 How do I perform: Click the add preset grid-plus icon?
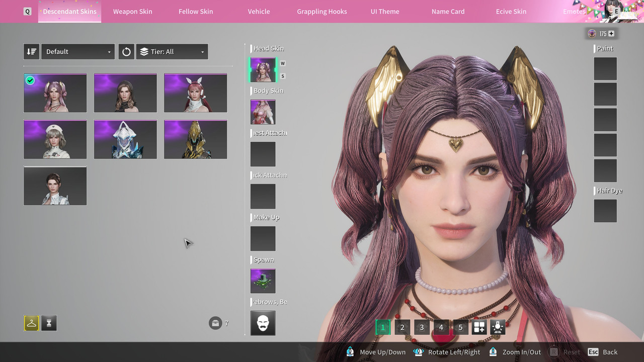pyautogui.click(x=479, y=327)
